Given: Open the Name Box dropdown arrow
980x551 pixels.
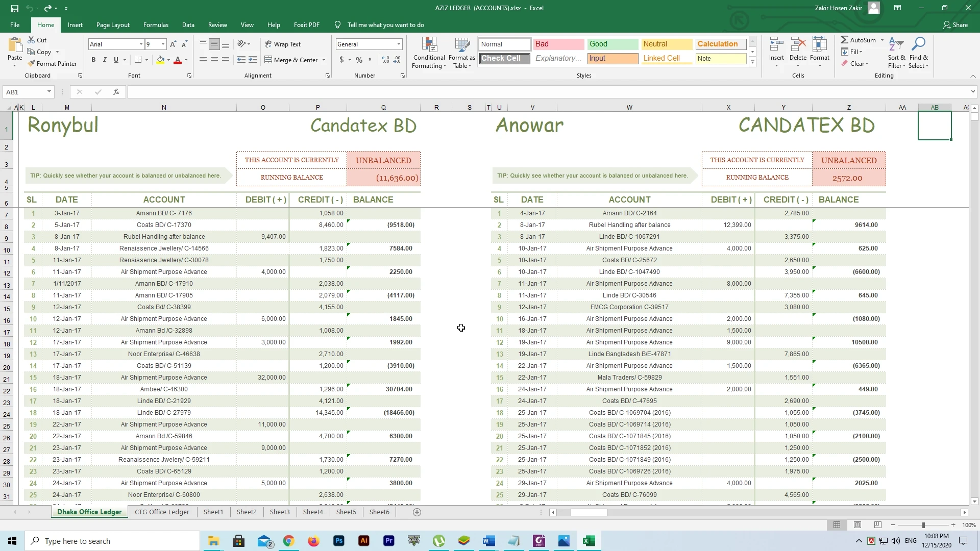Looking at the screenshot, I should click(49, 92).
